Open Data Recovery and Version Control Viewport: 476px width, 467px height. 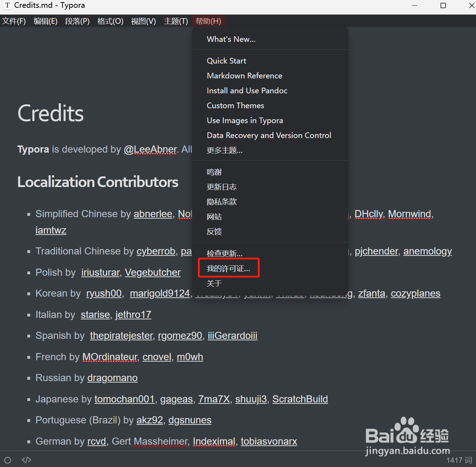tap(270, 136)
